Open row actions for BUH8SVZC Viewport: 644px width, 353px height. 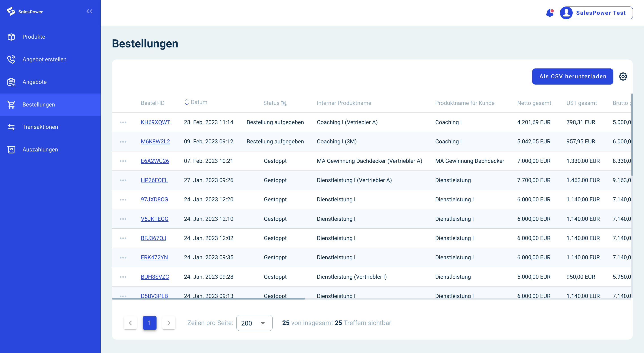point(123,277)
